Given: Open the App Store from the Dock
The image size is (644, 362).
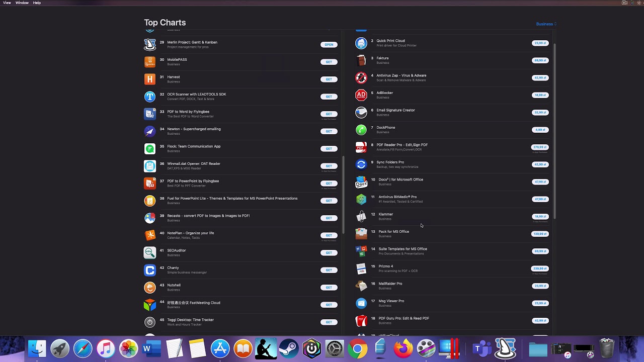Looking at the screenshot, I should [220, 348].
